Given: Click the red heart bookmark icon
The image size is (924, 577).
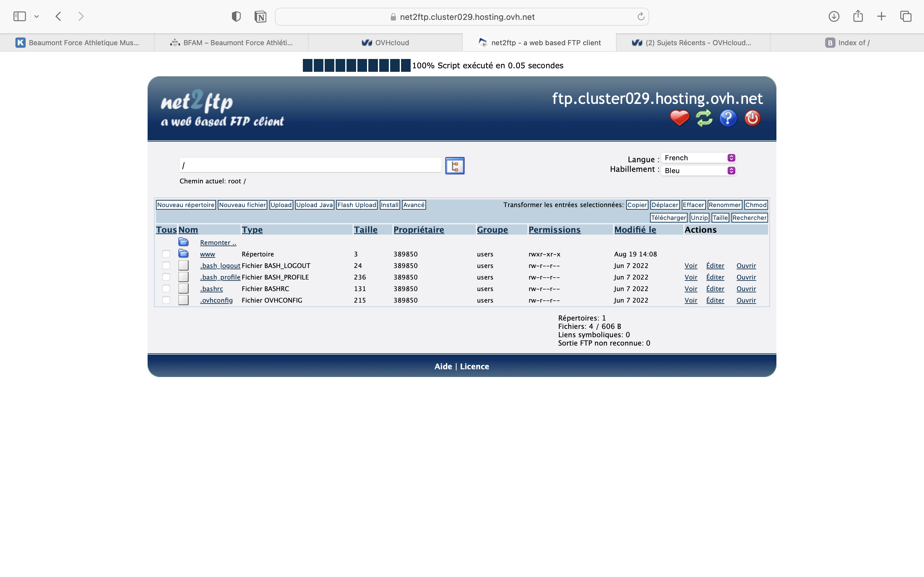Looking at the screenshot, I should [679, 118].
